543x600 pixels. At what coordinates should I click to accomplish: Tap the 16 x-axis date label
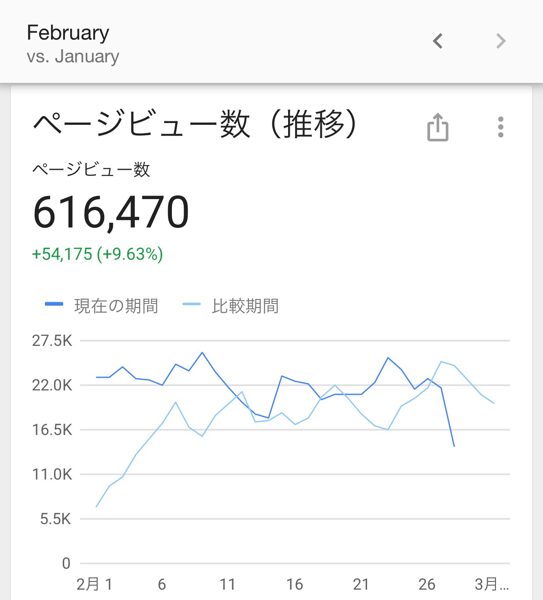tap(295, 584)
